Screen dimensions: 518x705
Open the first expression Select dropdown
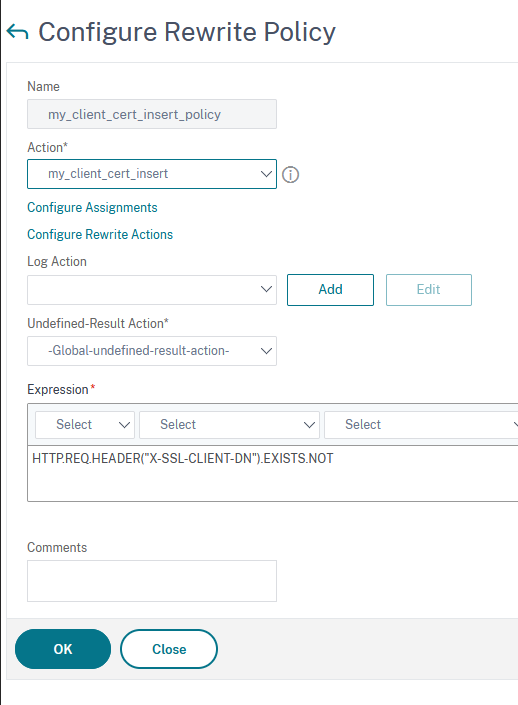(x=85, y=424)
